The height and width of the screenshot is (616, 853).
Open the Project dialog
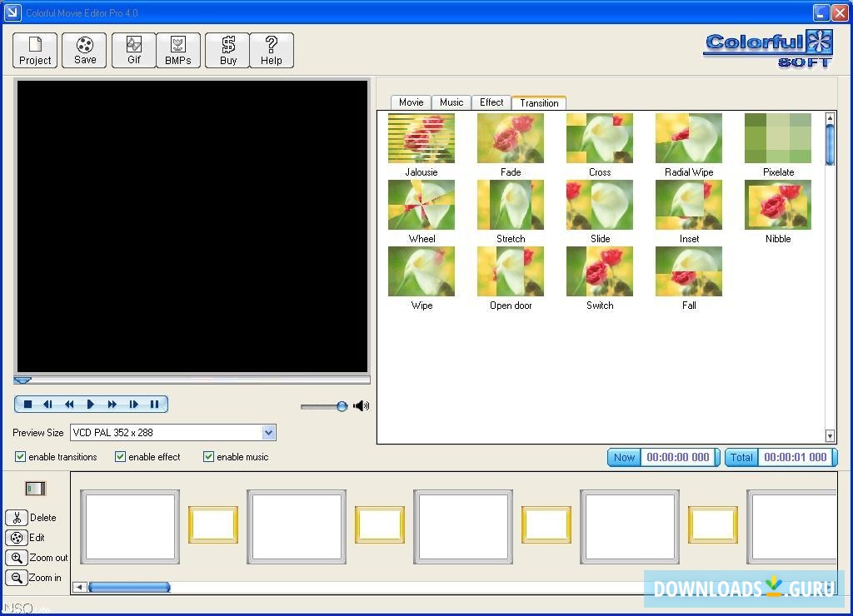pos(34,50)
